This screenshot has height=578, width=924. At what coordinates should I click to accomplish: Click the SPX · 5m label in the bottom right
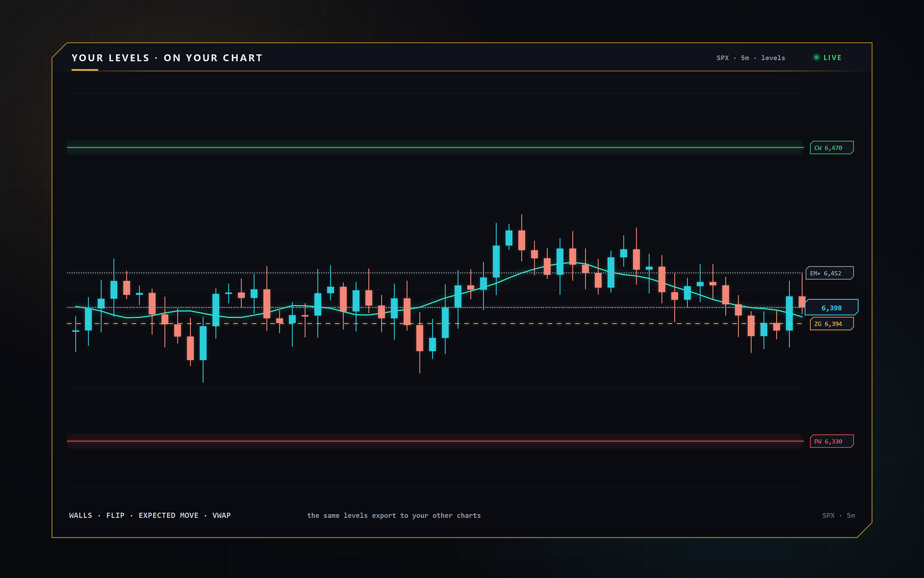pos(839,516)
